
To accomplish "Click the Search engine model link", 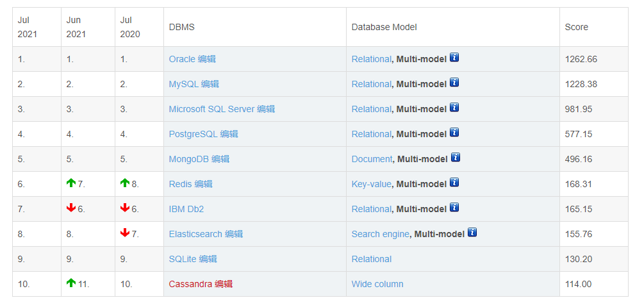I will (381, 235).
